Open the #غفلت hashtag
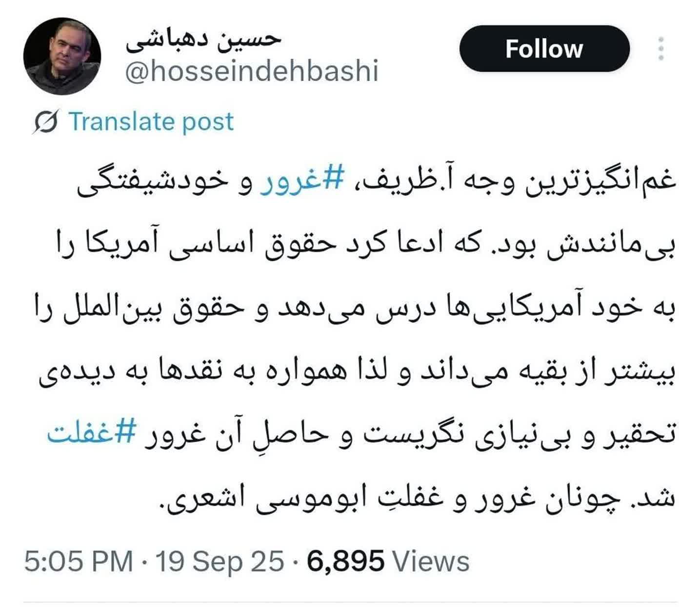 (x=91, y=434)
